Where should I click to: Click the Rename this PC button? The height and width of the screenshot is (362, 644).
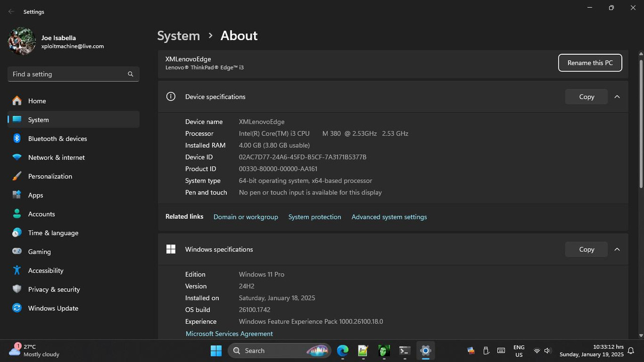pos(590,62)
